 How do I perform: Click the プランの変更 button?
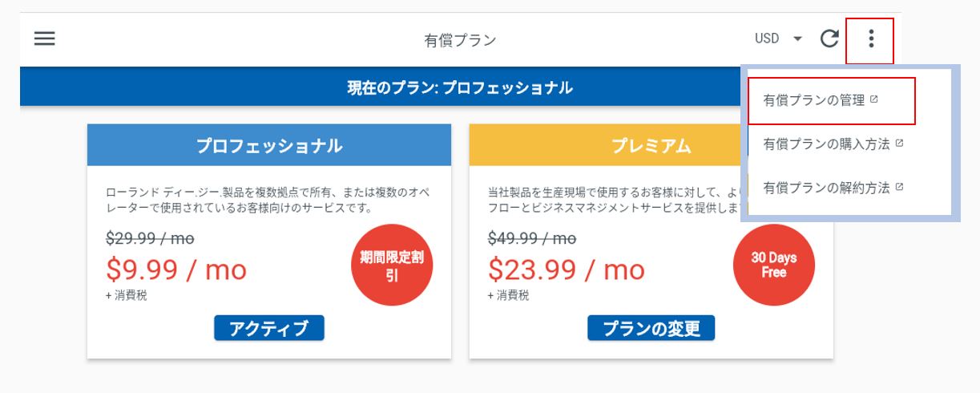[x=651, y=328]
